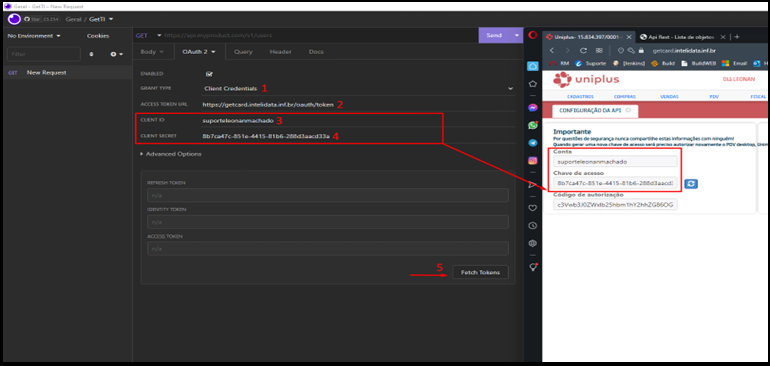
Task: Open Grant Type Client Credentials dropdown
Action: coord(358,88)
